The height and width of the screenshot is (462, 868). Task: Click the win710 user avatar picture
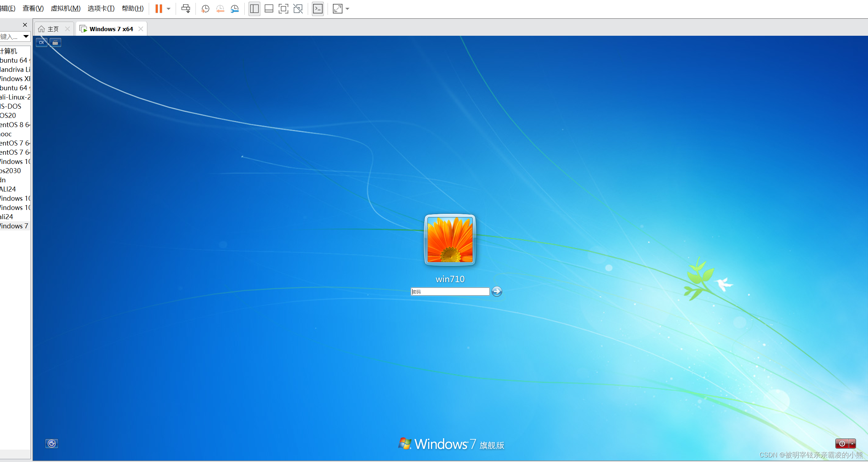450,240
